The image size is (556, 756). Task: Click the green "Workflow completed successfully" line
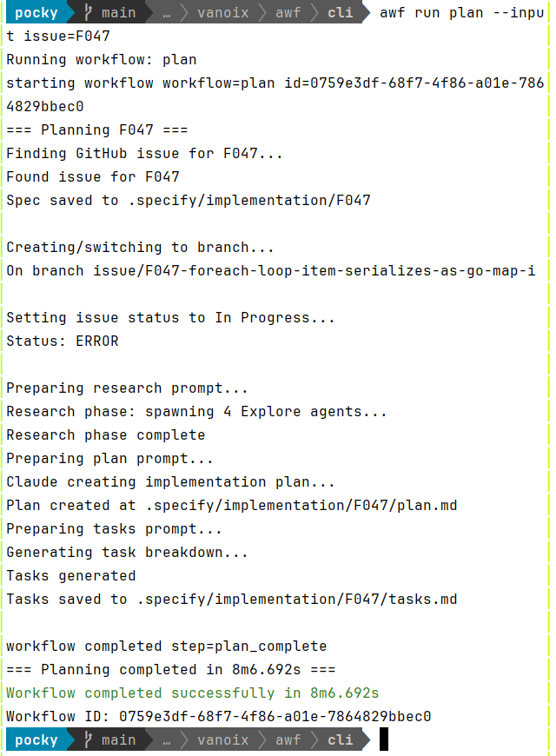coord(192,693)
